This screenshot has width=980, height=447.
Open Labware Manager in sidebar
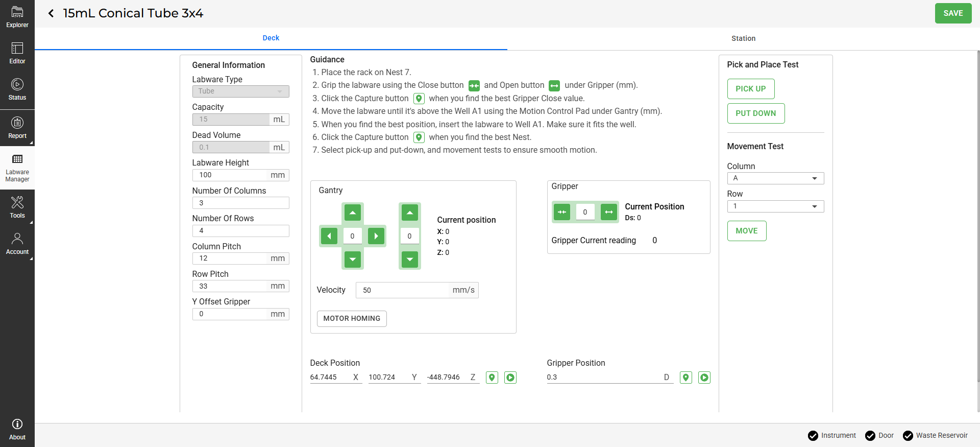(17, 168)
